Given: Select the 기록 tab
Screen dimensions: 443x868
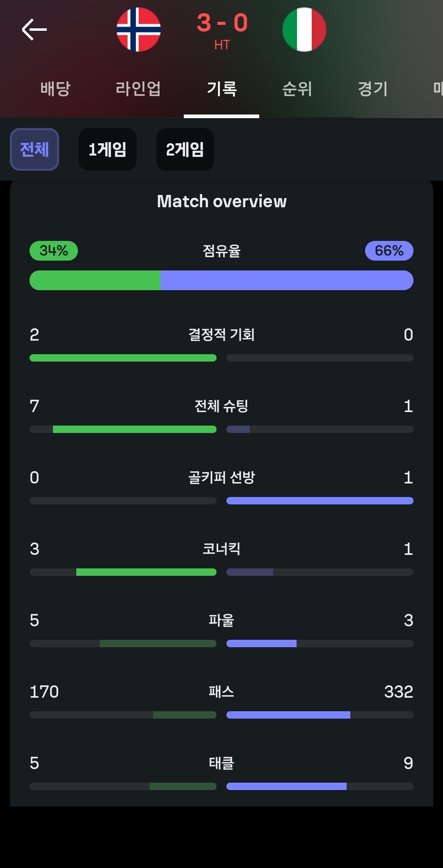Looking at the screenshot, I should click(x=221, y=89).
